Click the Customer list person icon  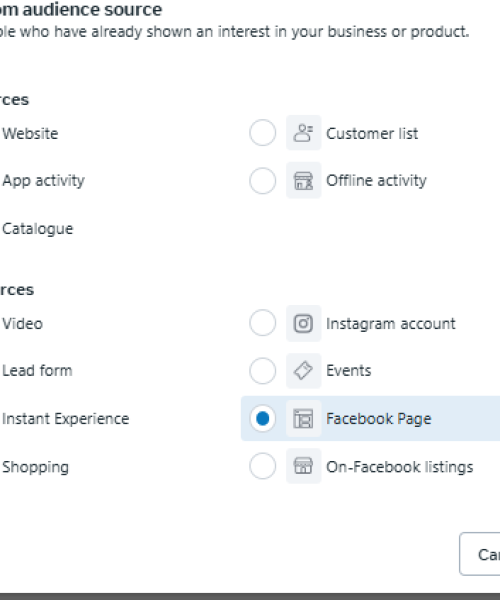(x=304, y=133)
